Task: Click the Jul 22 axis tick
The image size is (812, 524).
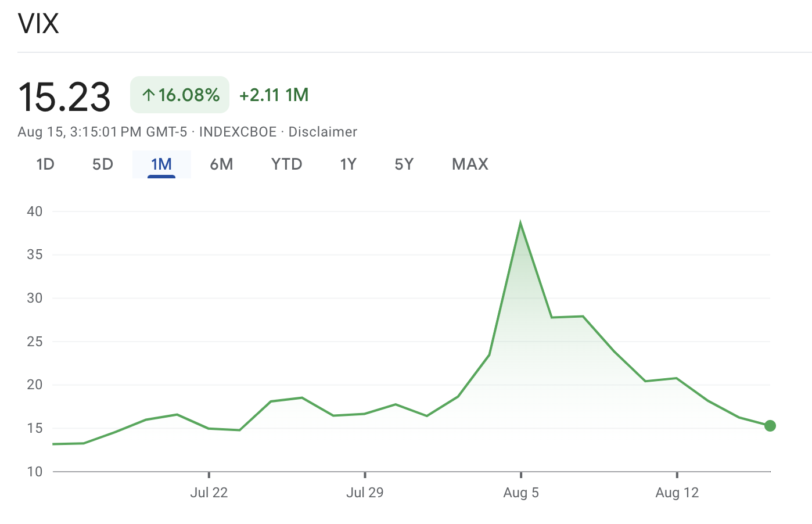Action: pyautogui.click(x=209, y=475)
